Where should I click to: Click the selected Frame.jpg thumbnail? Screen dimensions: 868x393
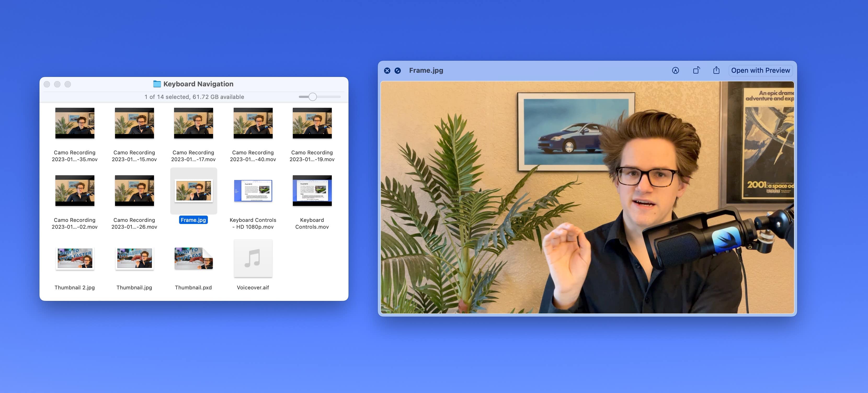[193, 190]
